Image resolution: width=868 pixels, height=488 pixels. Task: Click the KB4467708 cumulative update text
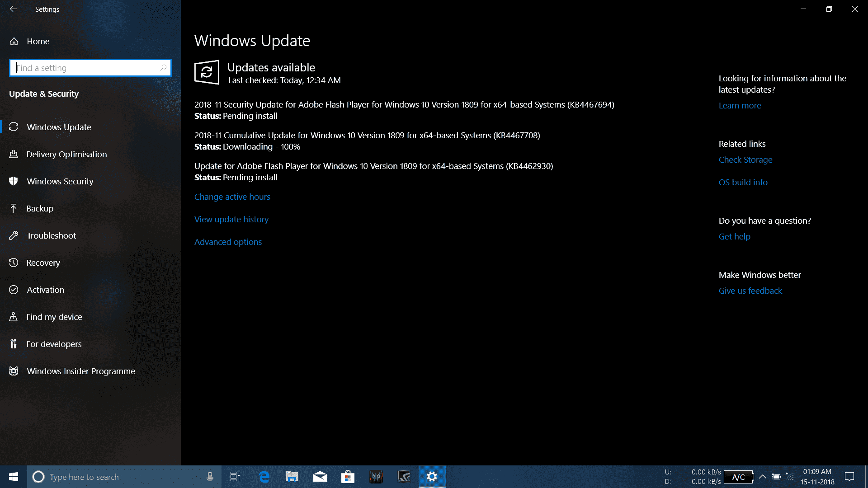pos(367,136)
